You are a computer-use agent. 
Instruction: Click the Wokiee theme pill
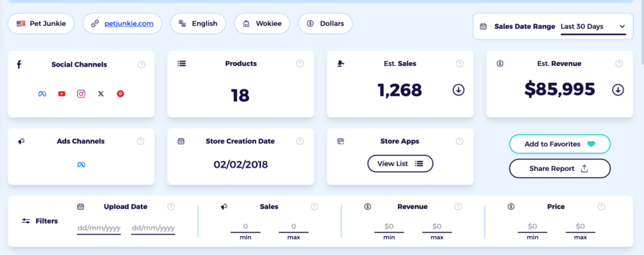262,23
